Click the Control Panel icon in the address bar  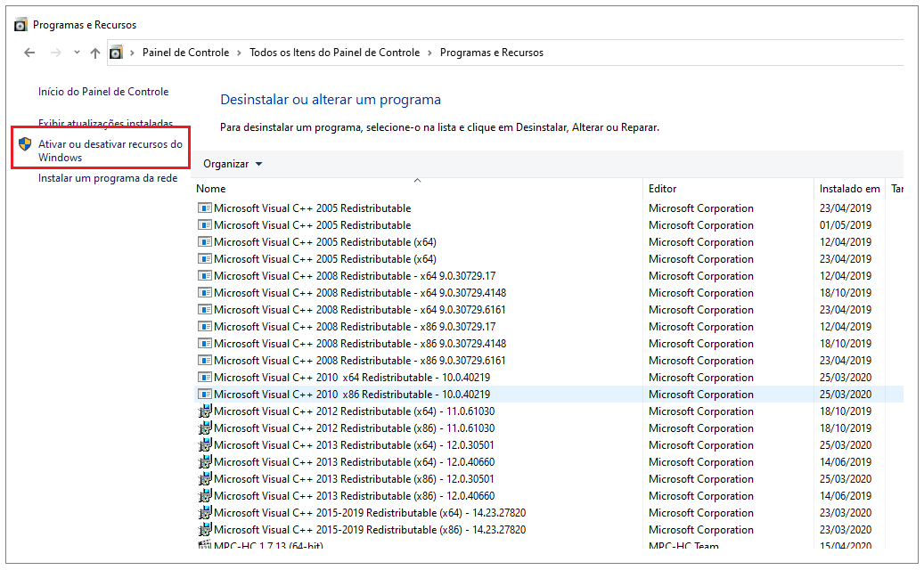(116, 53)
